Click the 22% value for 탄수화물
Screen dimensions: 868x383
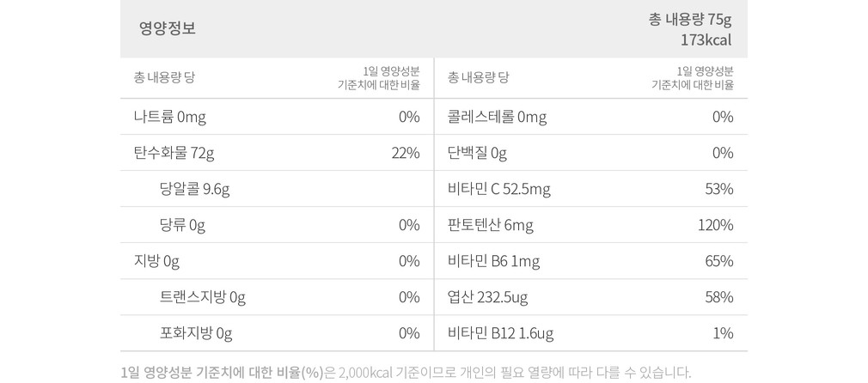tap(405, 153)
